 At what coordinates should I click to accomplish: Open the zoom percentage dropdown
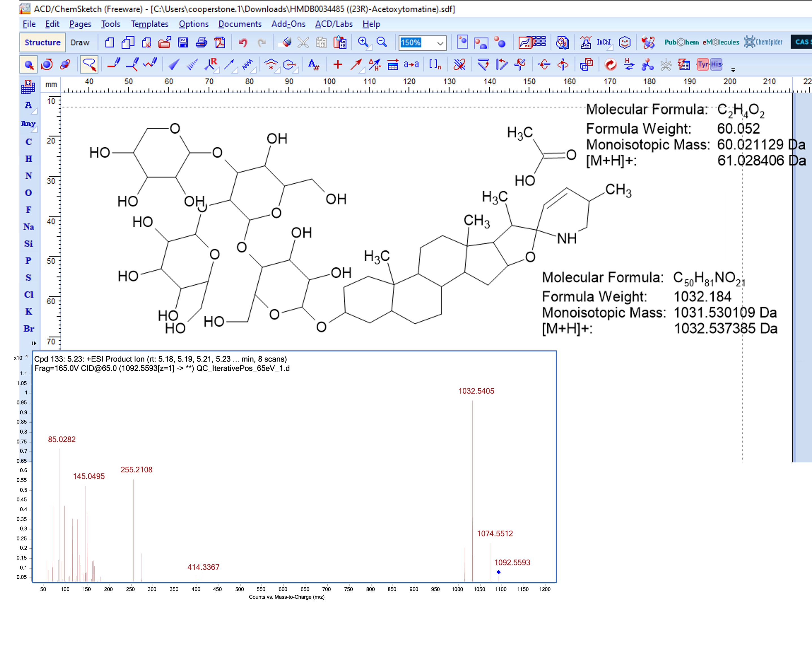click(440, 43)
